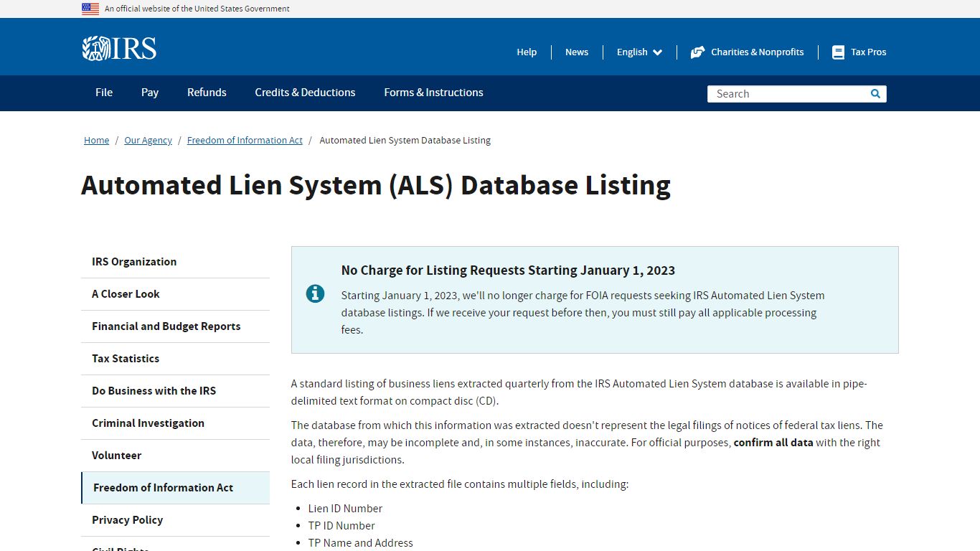Click 'An official website' banner text

(x=197, y=9)
